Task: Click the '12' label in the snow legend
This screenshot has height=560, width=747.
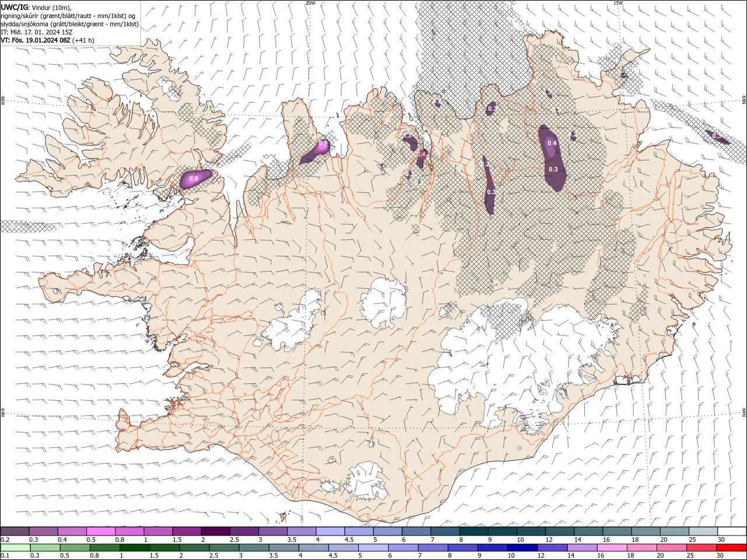Action: click(x=549, y=540)
